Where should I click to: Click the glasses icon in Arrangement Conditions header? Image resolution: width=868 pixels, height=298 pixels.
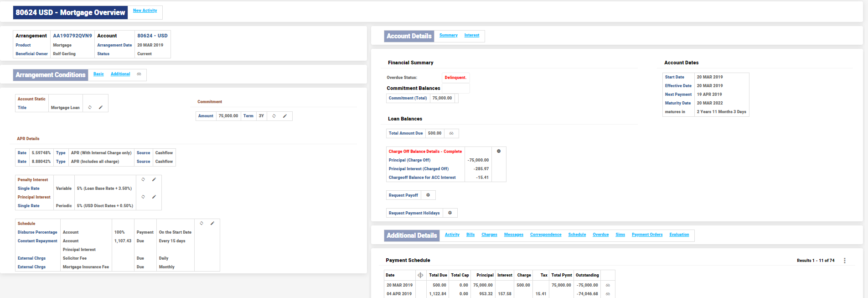[139, 74]
